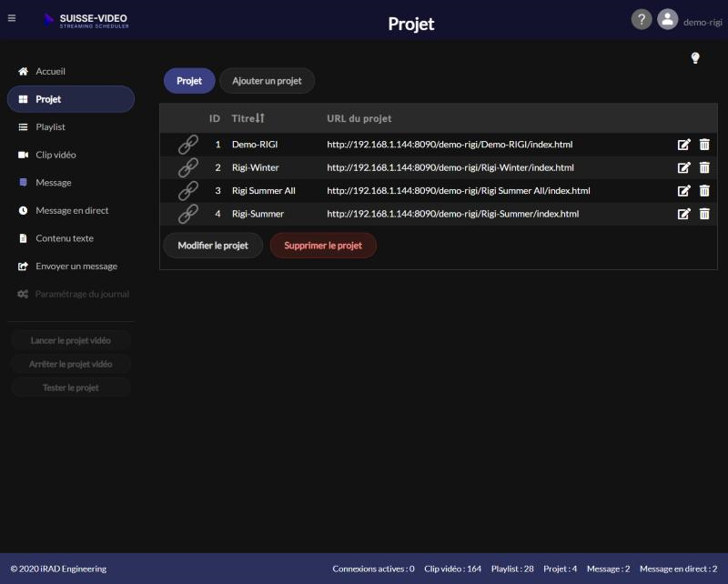Click the lightbulb theme icon
The width and height of the screenshot is (728, 584).
click(694, 58)
